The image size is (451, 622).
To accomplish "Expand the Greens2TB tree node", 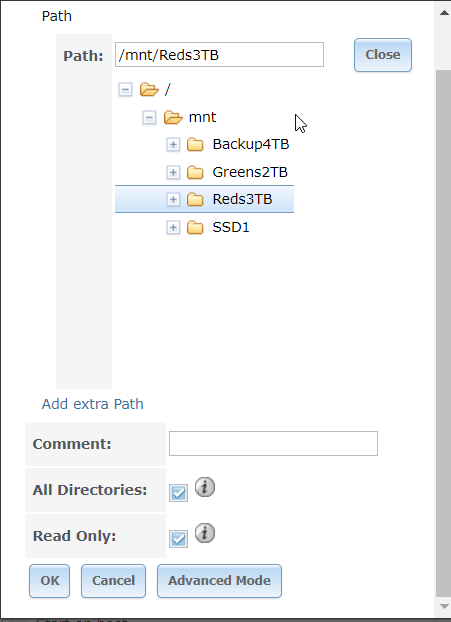I will coord(173,173).
